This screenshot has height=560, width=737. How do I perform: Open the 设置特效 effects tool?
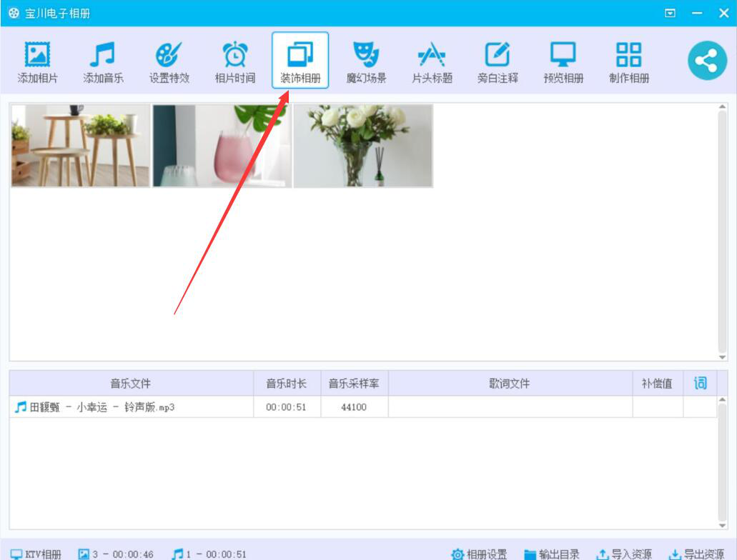(169, 62)
